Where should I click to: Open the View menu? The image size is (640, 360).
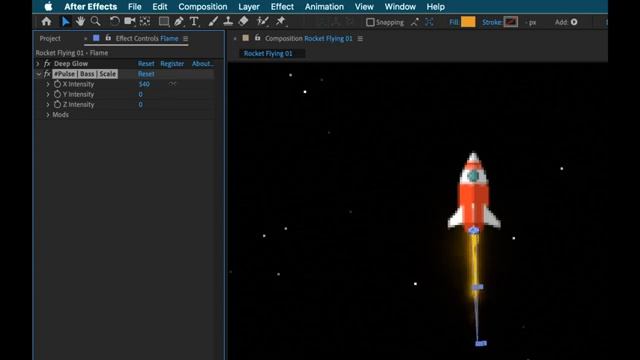[364, 7]
